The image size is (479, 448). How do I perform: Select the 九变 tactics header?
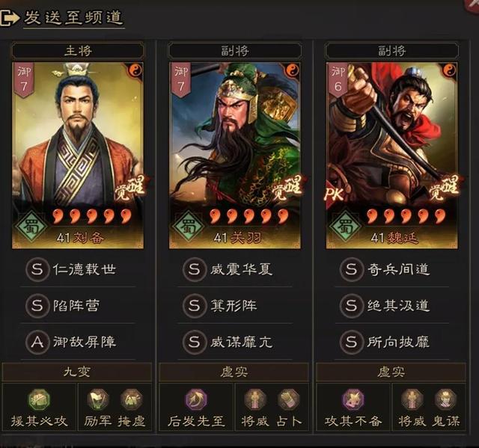77,372
